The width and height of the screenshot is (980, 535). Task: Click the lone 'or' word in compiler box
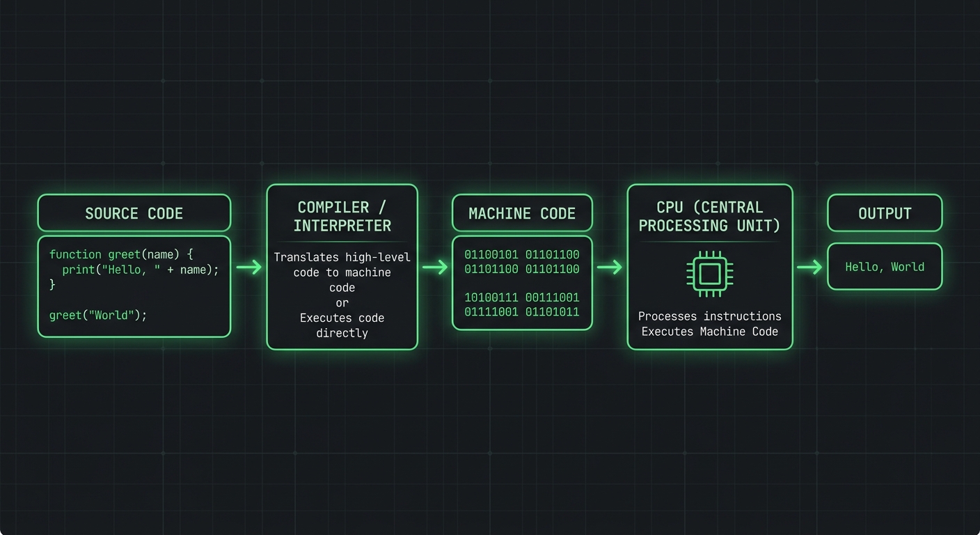342,303
